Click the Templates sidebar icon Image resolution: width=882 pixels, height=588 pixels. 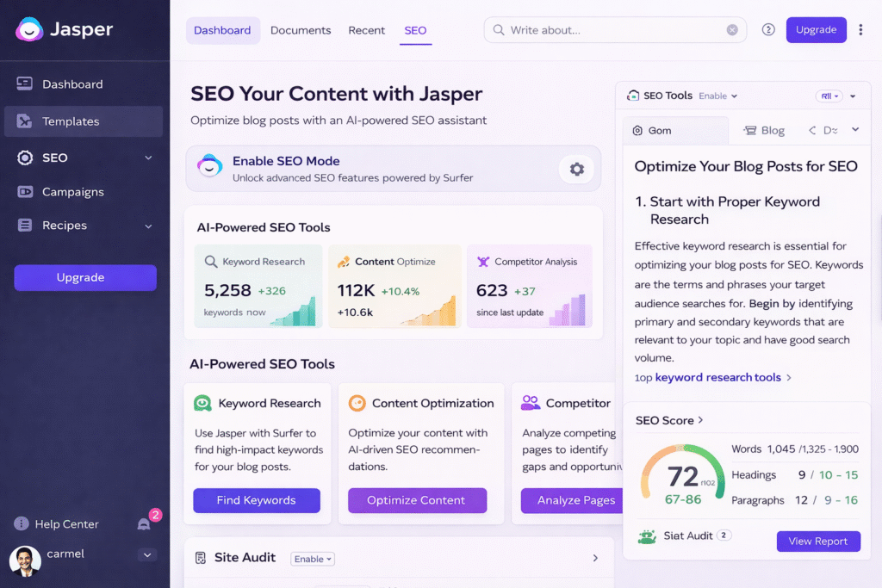click(24, 121)
